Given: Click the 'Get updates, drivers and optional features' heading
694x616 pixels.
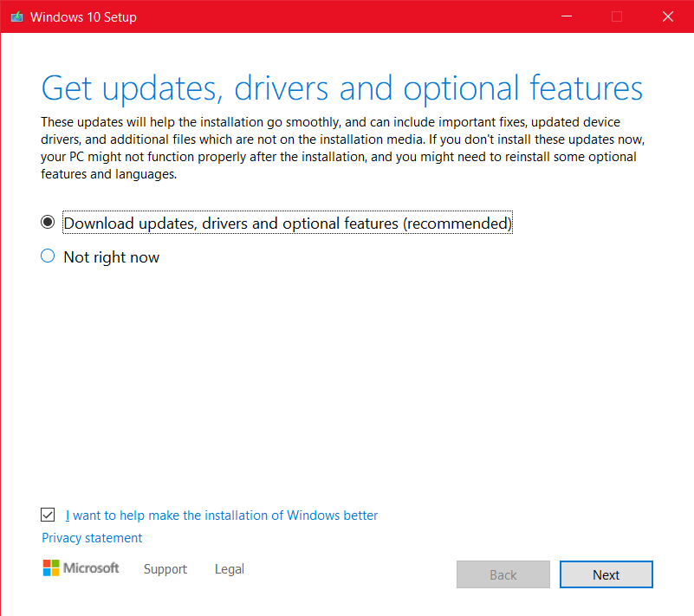Looking at the screenshot, I should 342,88.
